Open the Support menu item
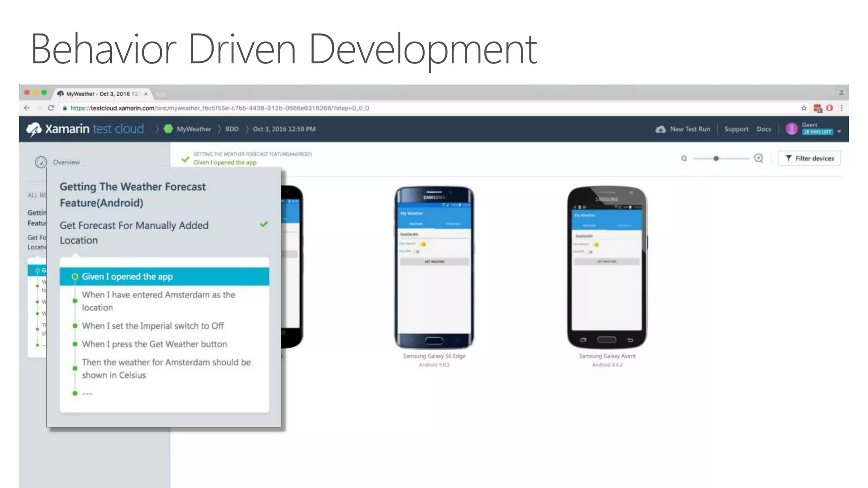 pos(736,129)
